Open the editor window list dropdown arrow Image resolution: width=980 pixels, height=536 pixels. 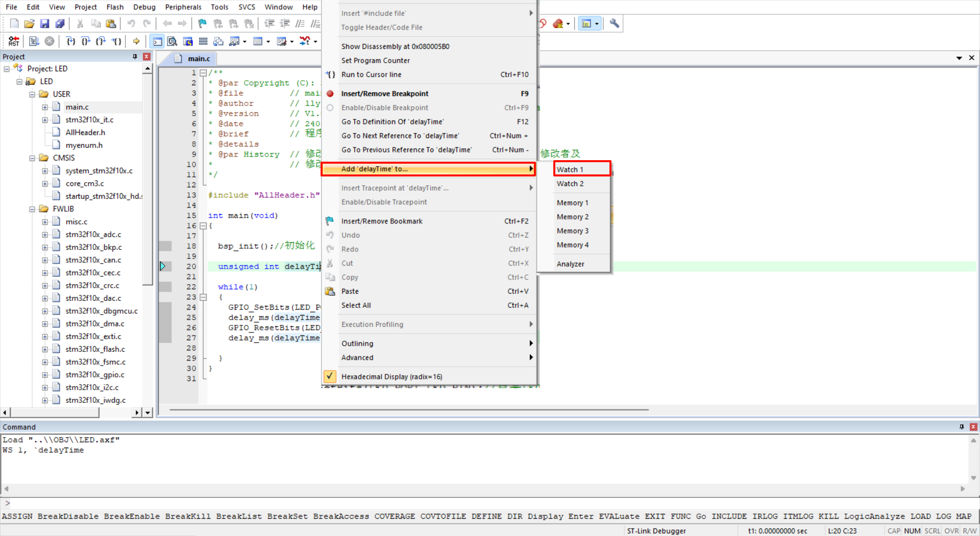(x=959, y=58)
